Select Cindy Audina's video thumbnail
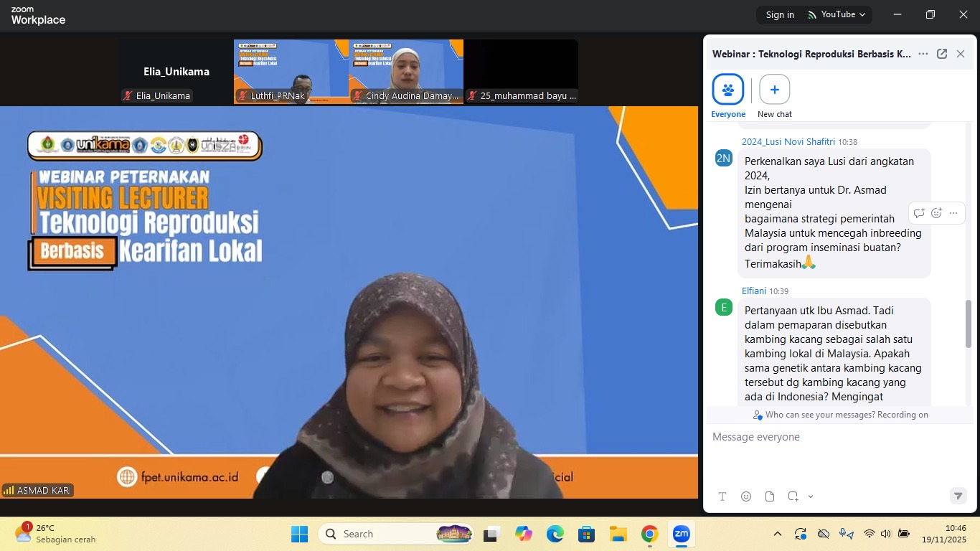Image resolution: width=980 pixels, height=551 pixels. click(x=406, y=70)
